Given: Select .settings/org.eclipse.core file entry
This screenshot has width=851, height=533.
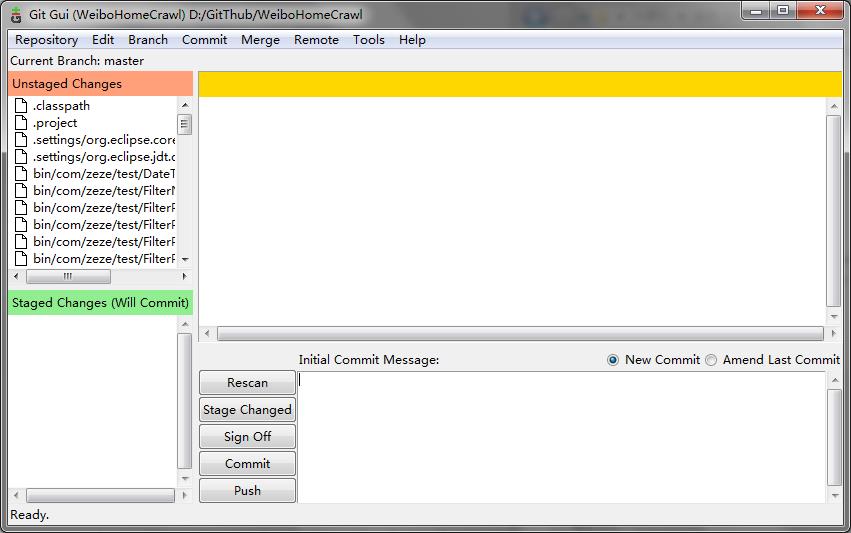Looking at the screenshot, I should [104, 139].
